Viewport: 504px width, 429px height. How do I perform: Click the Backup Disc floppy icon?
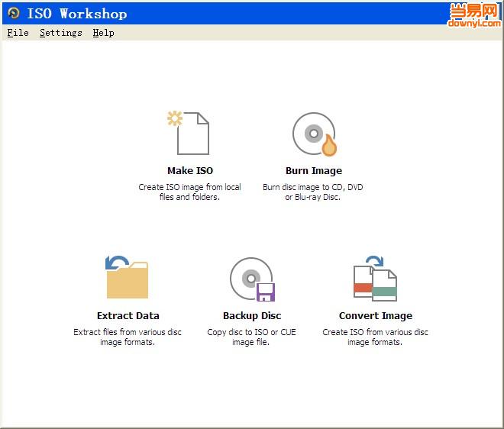253,279
